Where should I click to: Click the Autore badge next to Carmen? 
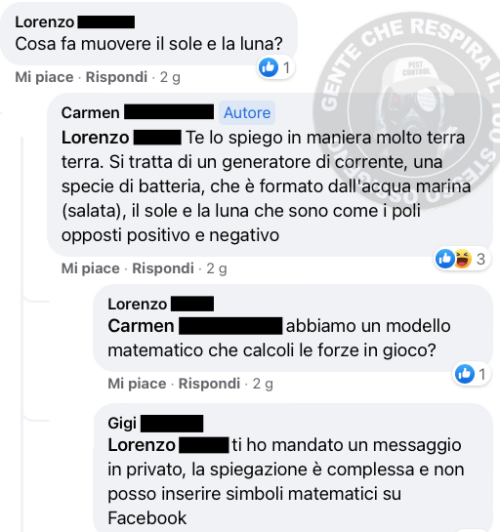[x=247, y=113]
